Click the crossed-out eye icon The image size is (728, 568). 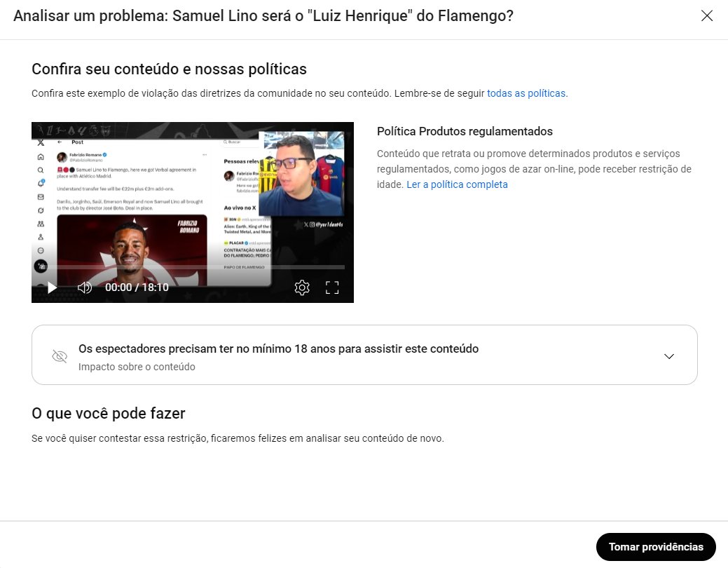point(60,356)
